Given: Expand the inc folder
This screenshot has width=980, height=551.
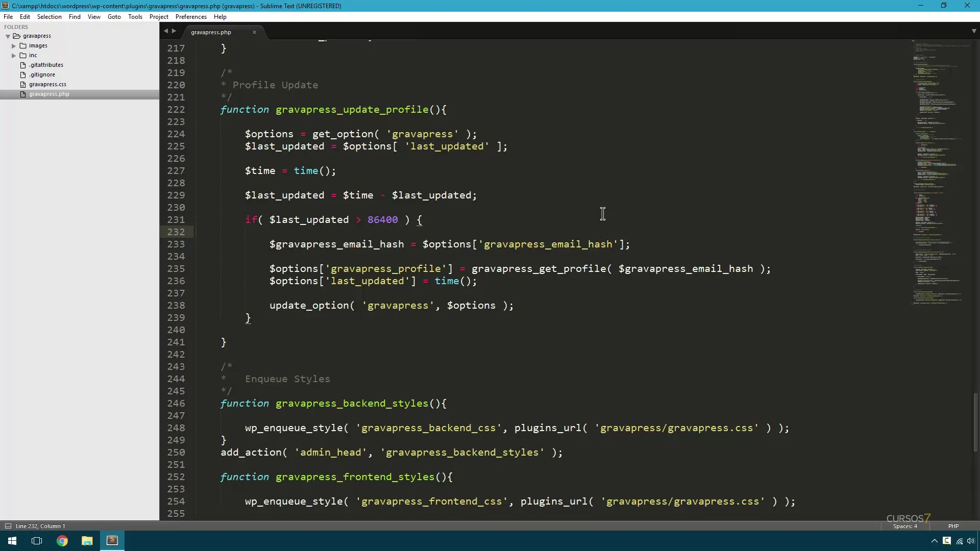Looking at the screenshot, I should 14,56.
